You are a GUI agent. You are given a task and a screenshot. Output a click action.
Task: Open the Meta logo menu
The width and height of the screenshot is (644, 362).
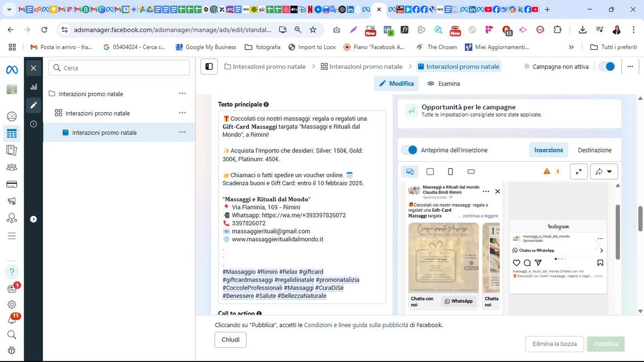12,70
